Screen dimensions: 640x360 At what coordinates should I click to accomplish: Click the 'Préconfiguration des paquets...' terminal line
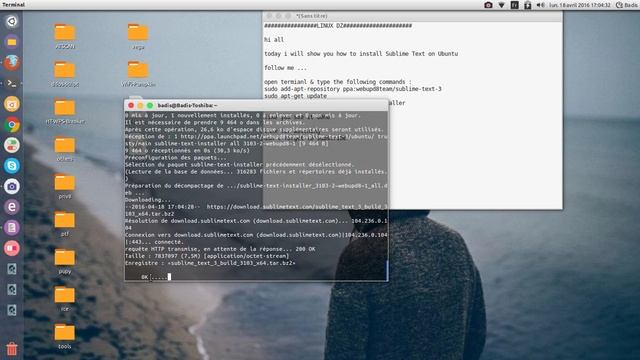176,158
